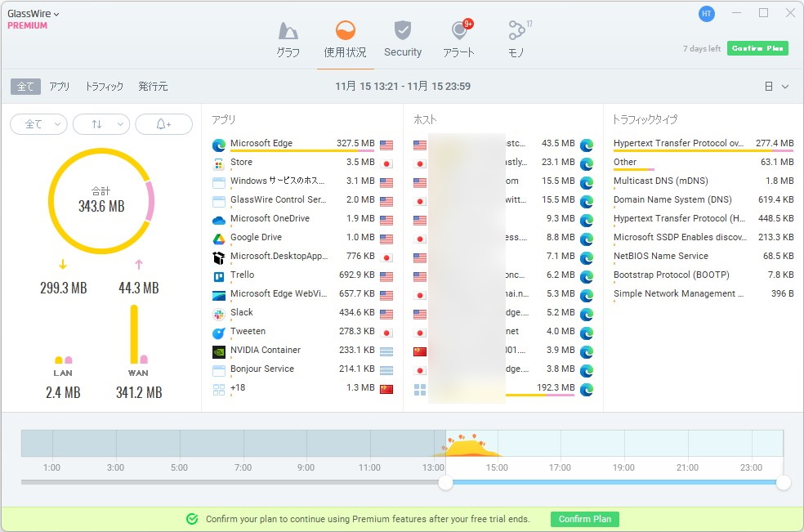Screen dimensions: 804x532
Task: Open the GlassWire main menu dropdown
Action: [x=33, y=14]
